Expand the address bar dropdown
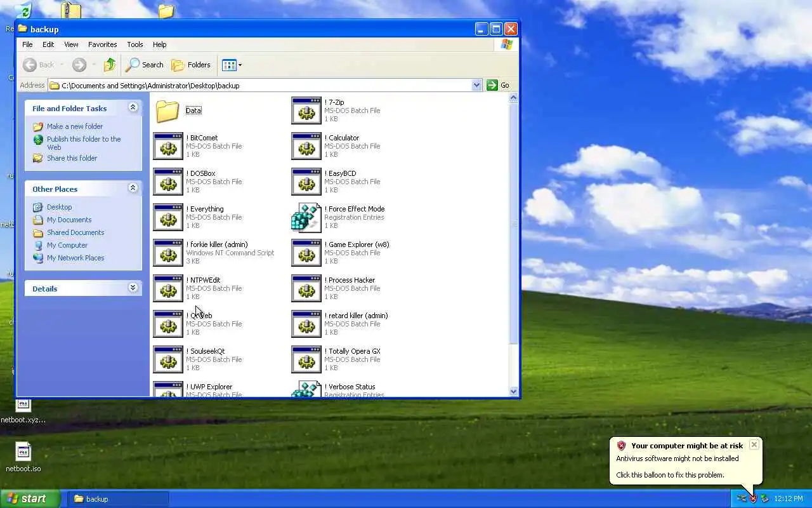This screenshot has width=812, height=508. (476, 85)
